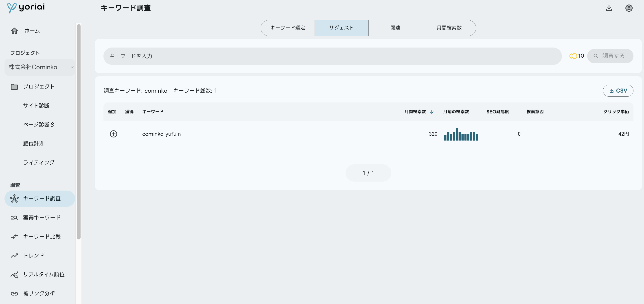Click the folder icon next to プロジェクト

14,87
